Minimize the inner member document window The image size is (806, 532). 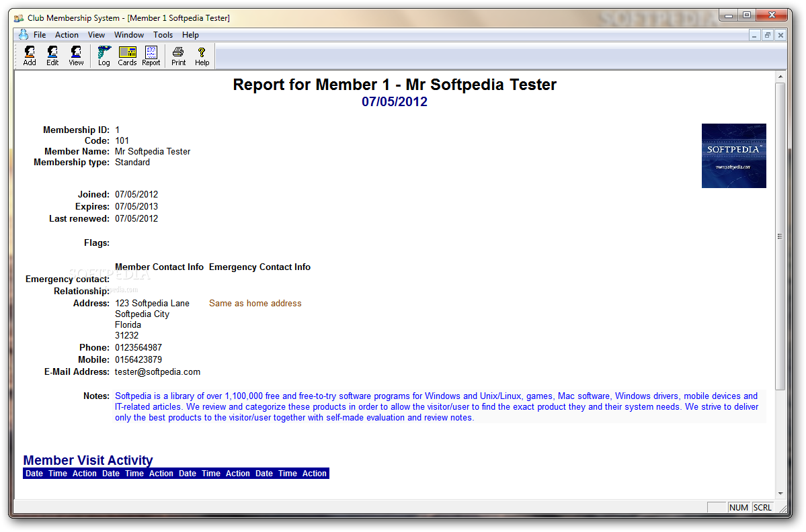(x=754, y=36)
